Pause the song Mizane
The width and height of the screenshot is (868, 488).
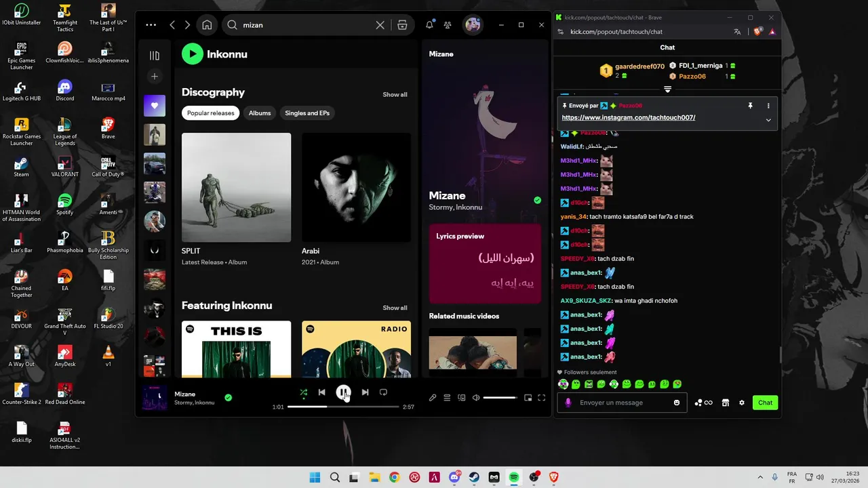(343, 392)
